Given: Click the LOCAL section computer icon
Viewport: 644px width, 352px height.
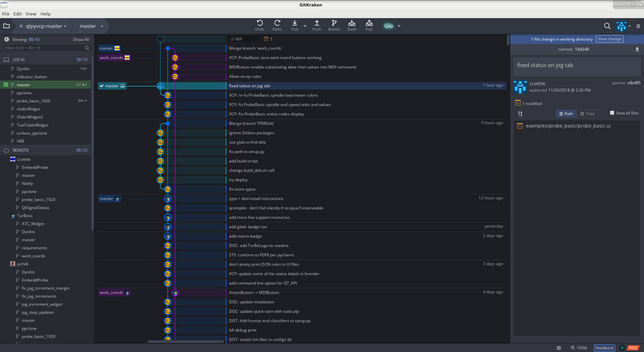Looking at the screenshot, I should (6, 59).
